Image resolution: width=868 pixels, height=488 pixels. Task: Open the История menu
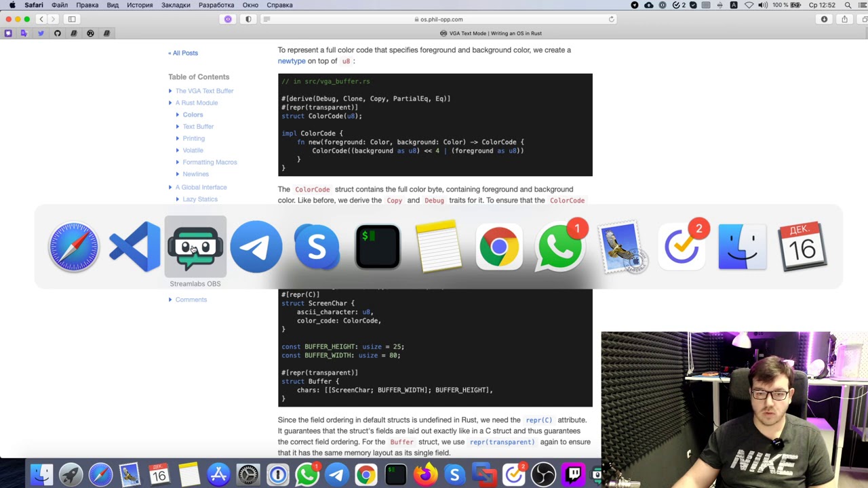point(140,5)
